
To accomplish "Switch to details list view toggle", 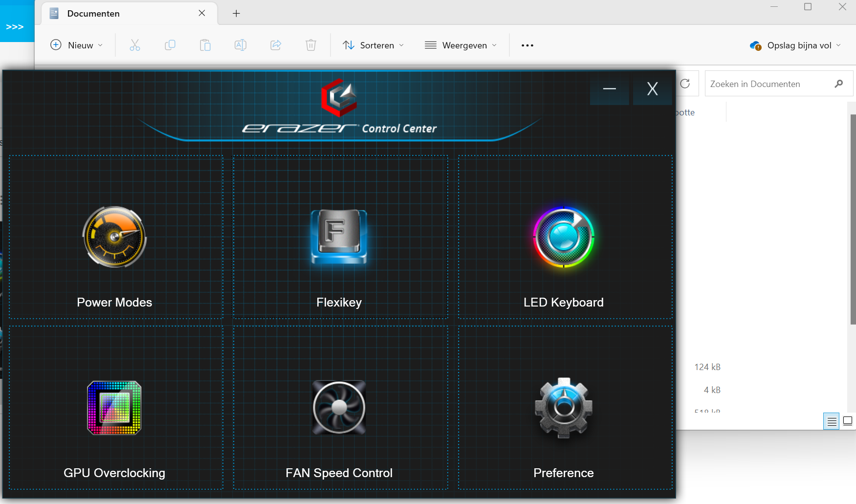I will [832, 421].
